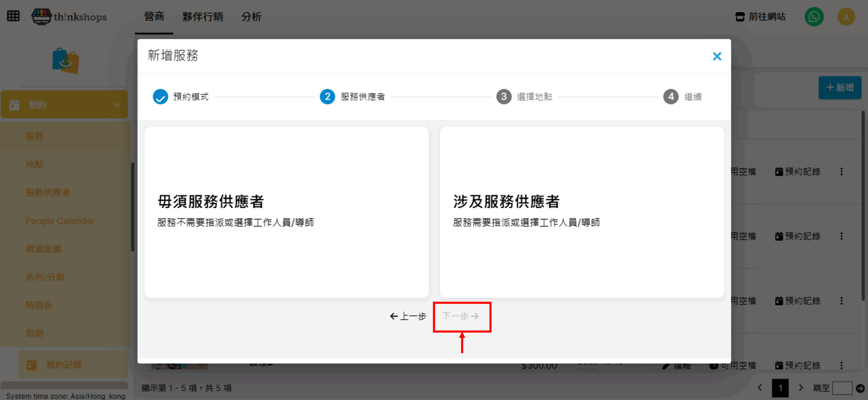868x400 pixels.
Task: Click the 下一步 next button
Action: 461,316
